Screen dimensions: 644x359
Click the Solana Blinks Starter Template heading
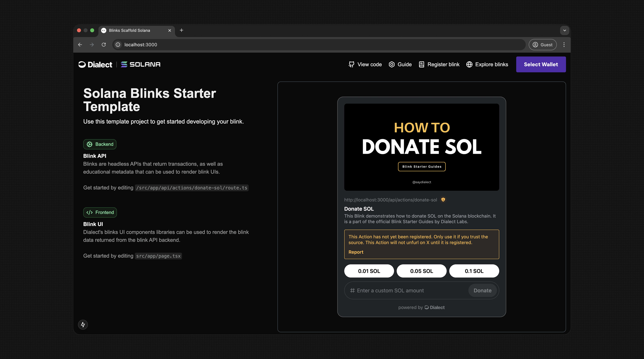pos(150,100)
